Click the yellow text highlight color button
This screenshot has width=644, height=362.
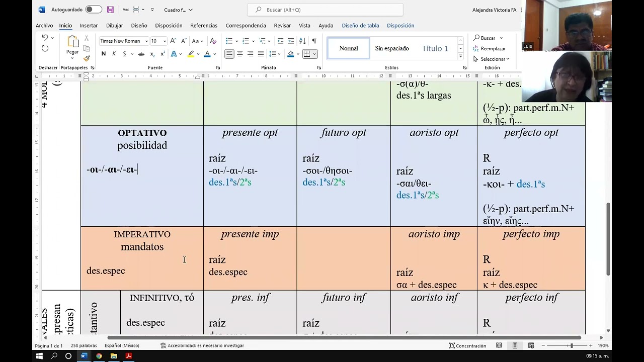click(x=191, y=54)
